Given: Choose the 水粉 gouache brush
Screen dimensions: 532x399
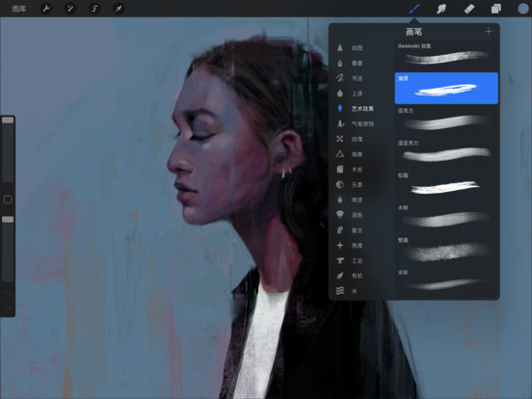Looking at the screenshot, I should coord(446,218).
